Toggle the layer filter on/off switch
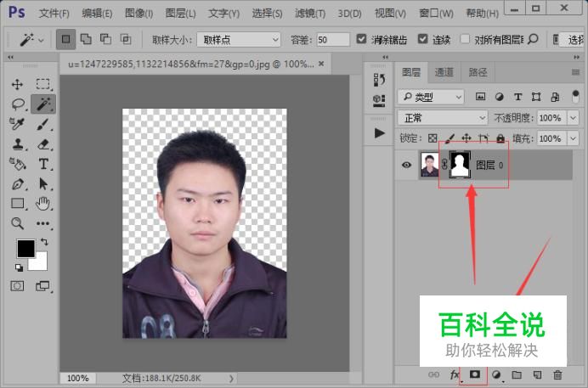 pyautogui.click(x=575, y=96)
